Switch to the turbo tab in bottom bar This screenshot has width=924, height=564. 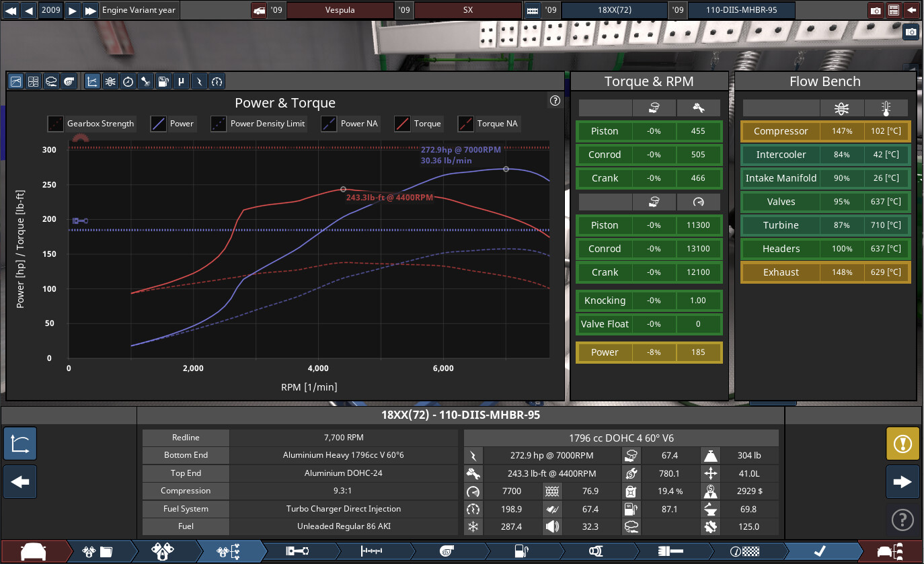pos(446,551)
